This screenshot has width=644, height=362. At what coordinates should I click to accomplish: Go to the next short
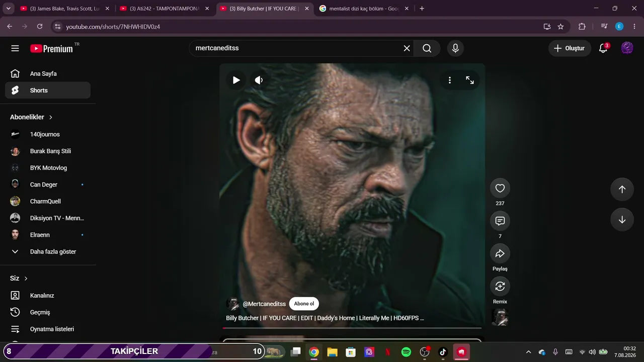pos(622,220)
